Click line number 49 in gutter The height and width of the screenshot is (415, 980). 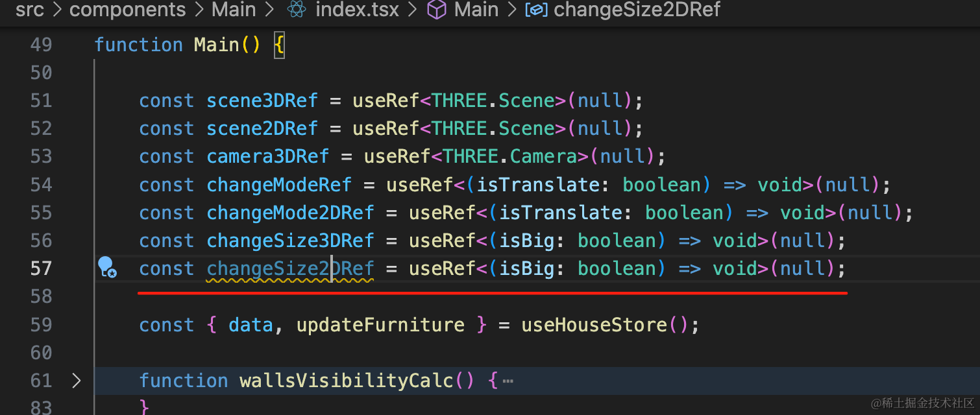pyautogui.click(x=42, y=45)
